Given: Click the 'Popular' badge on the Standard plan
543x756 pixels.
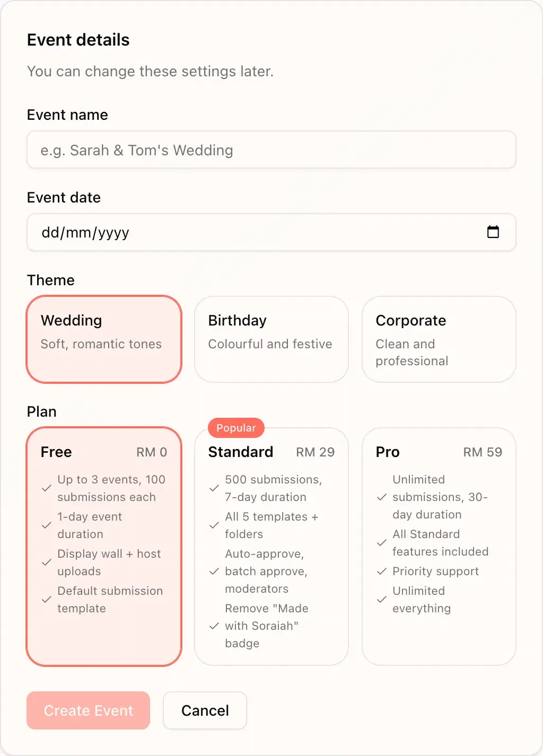Looking at the screenshot, I should 235,428.
